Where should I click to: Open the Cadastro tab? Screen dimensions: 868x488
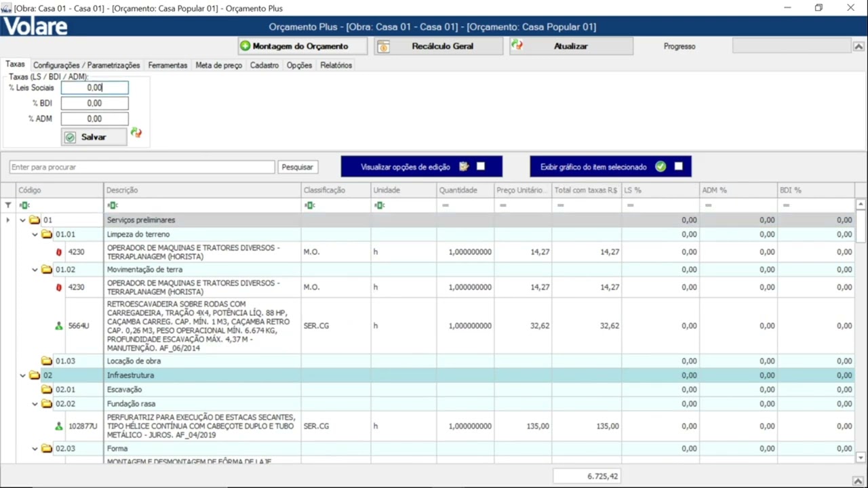click(x=264, y=65)
